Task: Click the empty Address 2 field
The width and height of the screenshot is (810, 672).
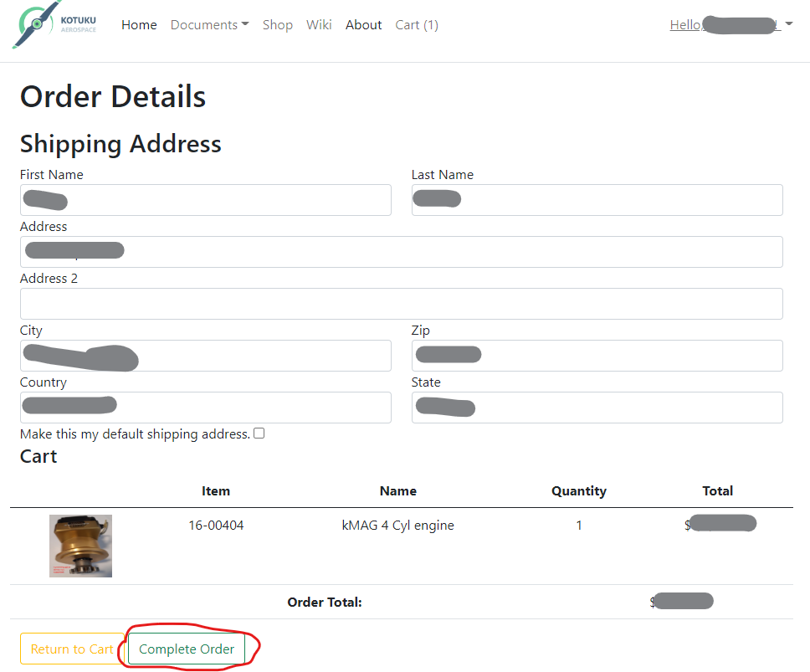Action: click(401, 304)
